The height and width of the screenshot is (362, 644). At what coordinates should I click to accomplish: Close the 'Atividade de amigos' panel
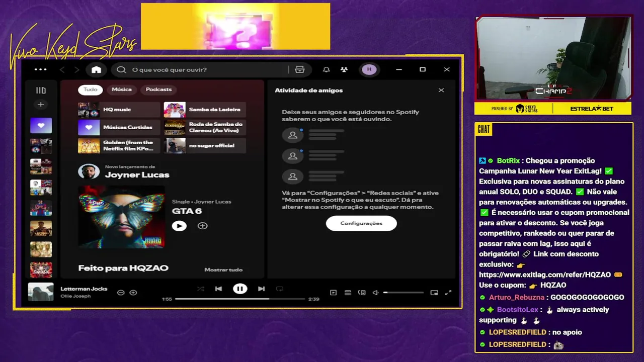(x=441, y=90)
